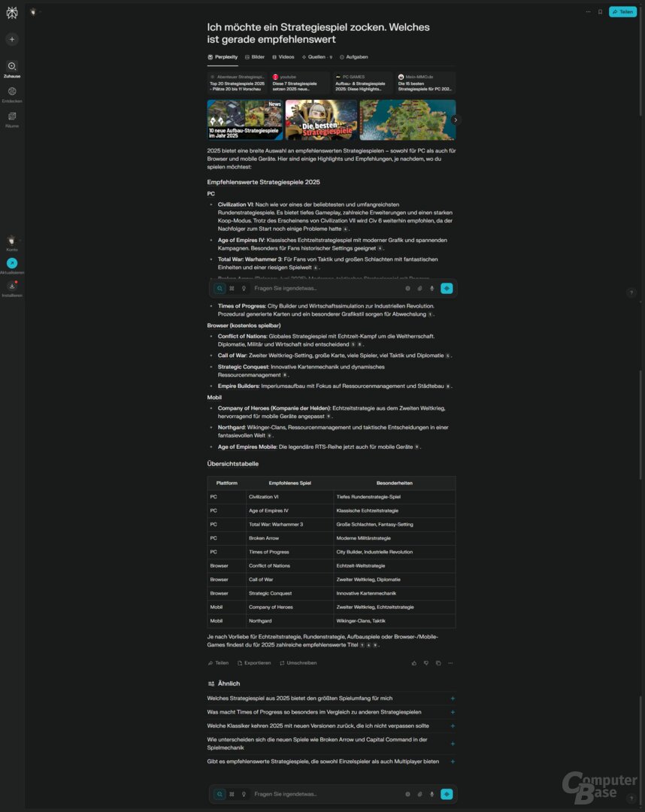Open the Abenteuer Strategiespiele source card
This screenshot has height=812, width=645.
coord(237,83)
